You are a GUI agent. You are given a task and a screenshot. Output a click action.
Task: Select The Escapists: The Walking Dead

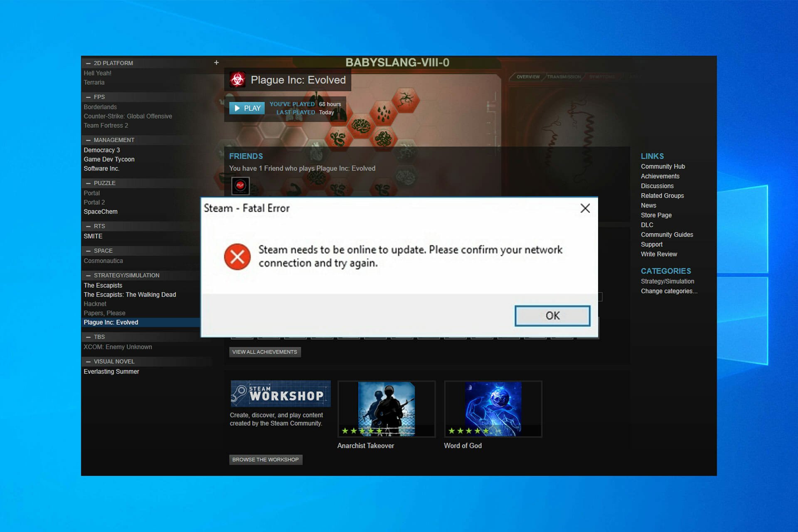130,295
